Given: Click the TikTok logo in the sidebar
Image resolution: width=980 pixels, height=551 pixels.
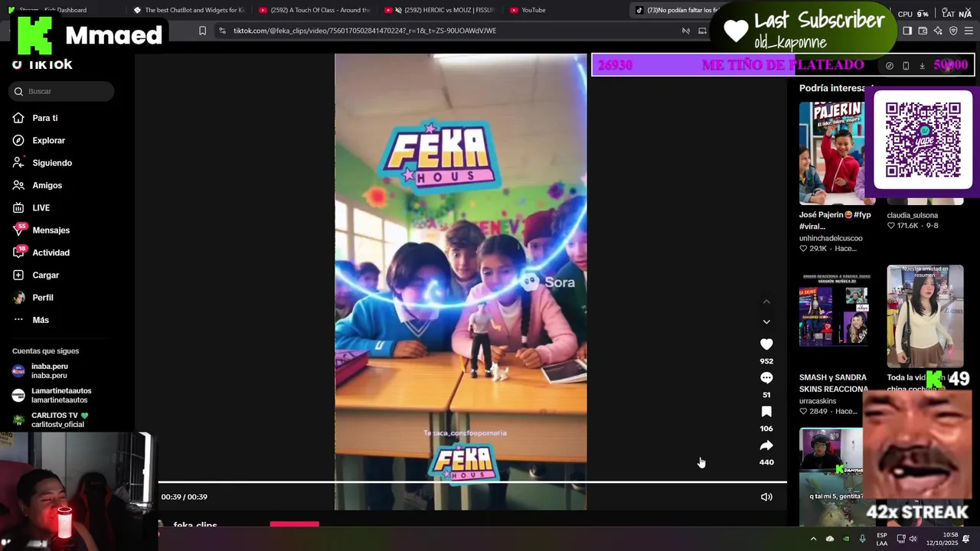Looking at the screenshot, I should [43, 64].
